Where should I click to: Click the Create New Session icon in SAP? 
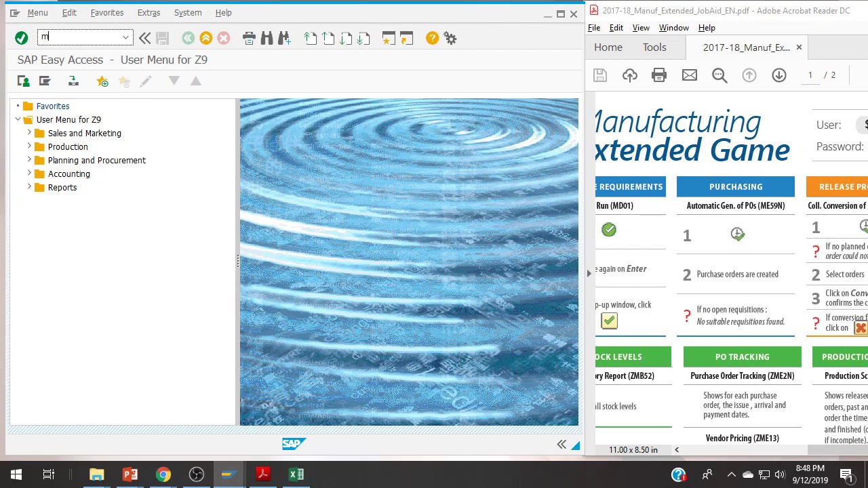[x=389, y=39]
